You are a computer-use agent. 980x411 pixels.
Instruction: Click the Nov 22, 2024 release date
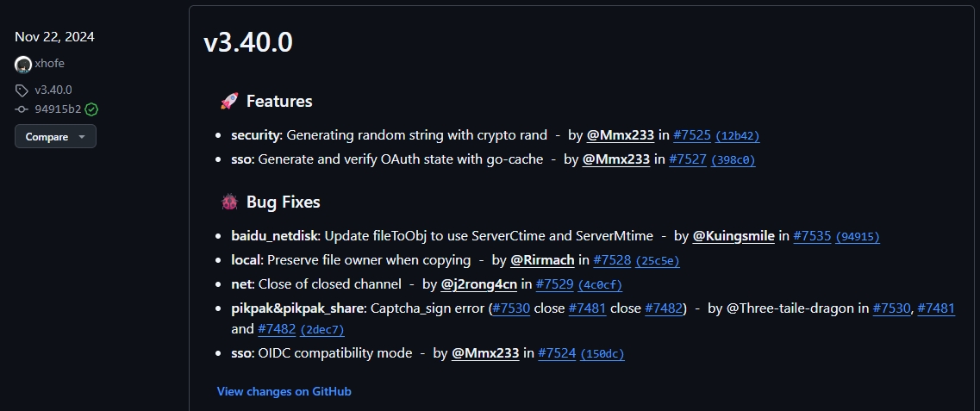(x=54, y=37)
